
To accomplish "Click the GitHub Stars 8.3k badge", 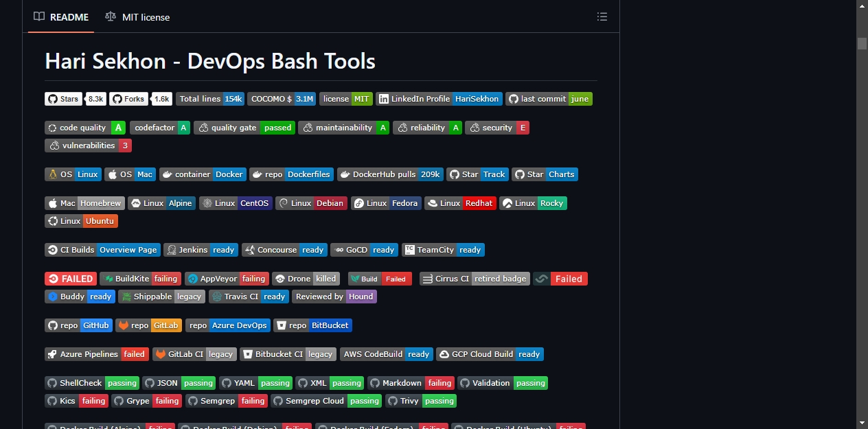I will [76, 99].
